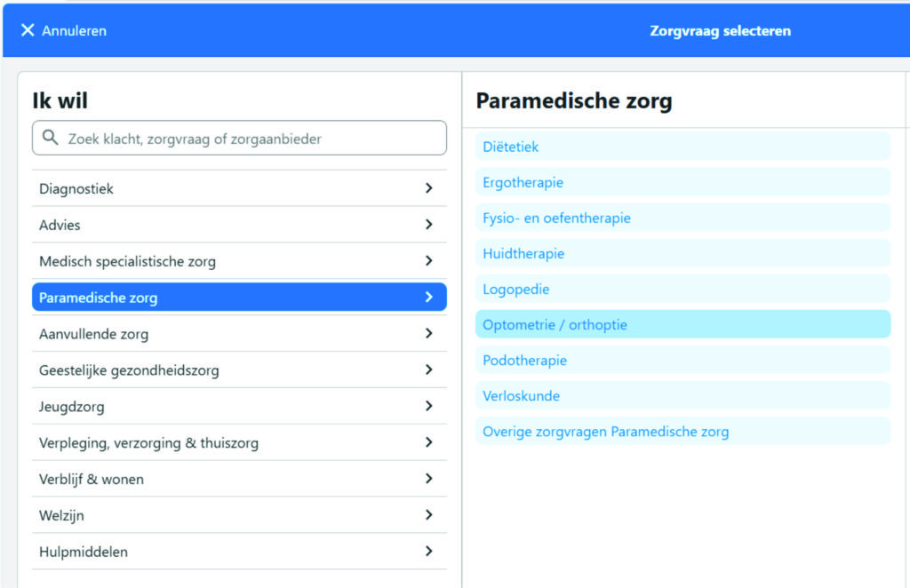Click the chevron for Geestelijke gezondheidszorg
Viewport: 910px width, 588px height.
pyautogui.click(x=429, y=369)
